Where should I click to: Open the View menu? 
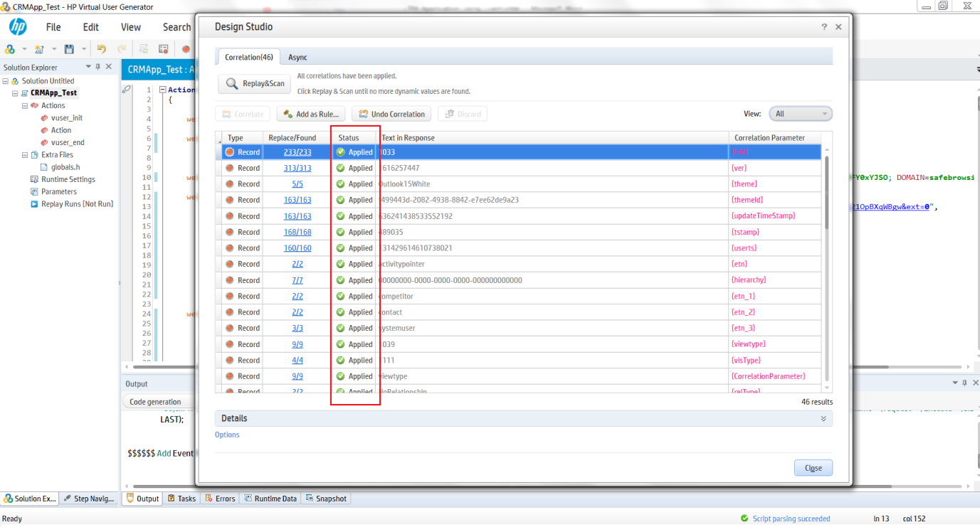(131, 27)
